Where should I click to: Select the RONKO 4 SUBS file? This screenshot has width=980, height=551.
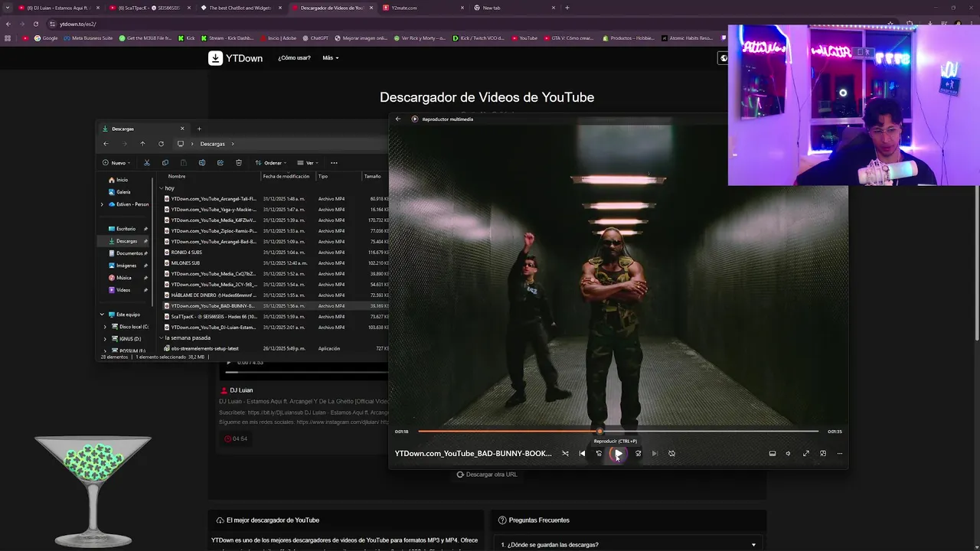tap(186, 253)
